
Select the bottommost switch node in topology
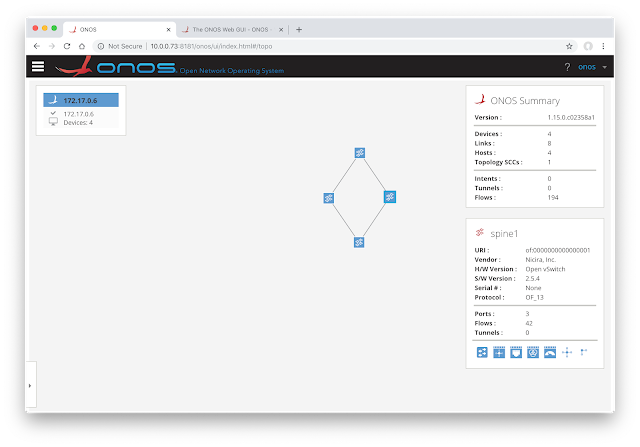pos(359,242)
